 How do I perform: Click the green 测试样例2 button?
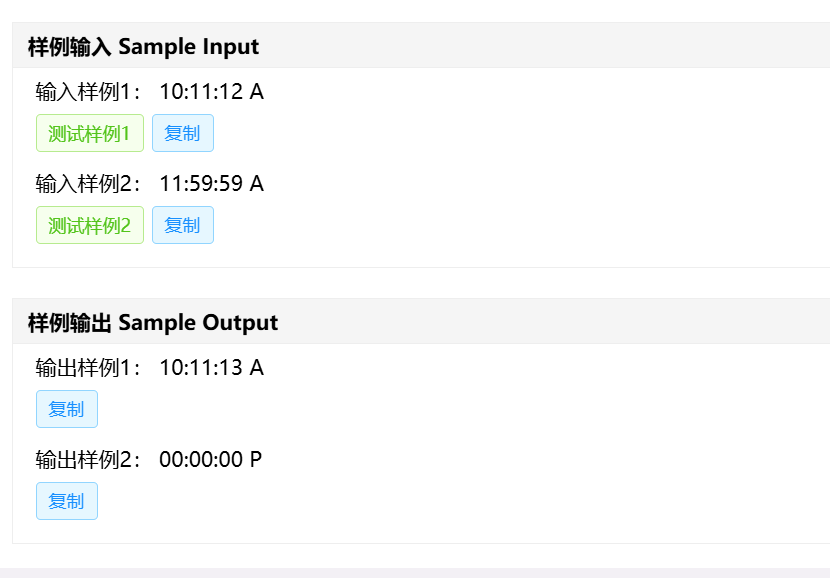90,225
